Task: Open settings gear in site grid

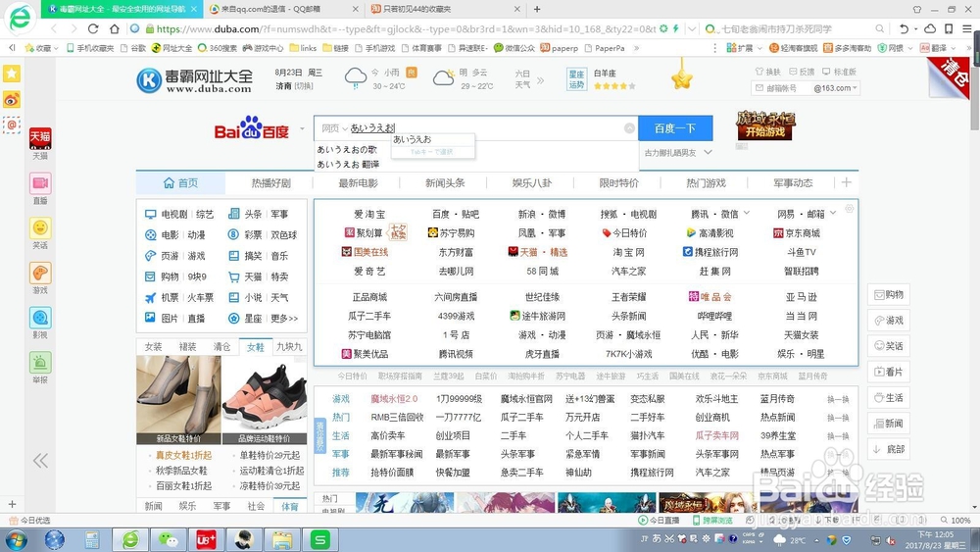Action: [850, 209]
